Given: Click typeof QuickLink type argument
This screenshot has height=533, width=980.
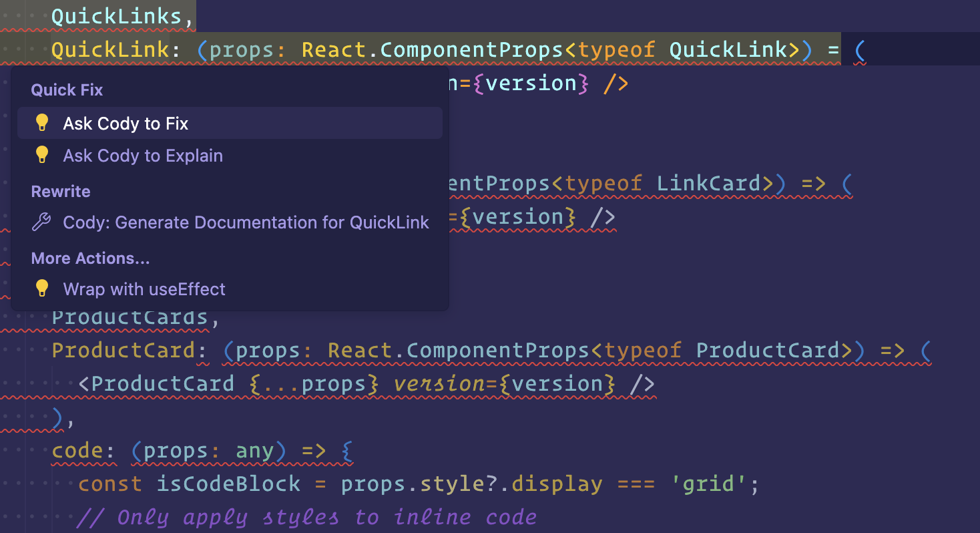Looking at the screenshot, I should click(x=683, y=50).
